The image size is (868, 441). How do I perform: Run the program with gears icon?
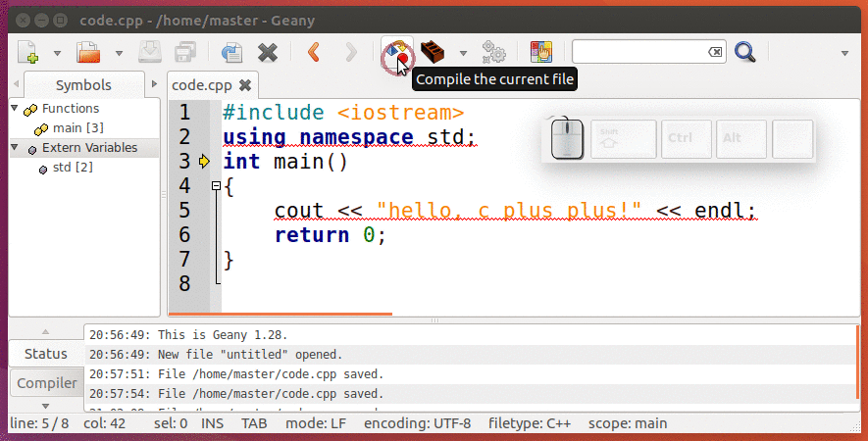point(493,52)
